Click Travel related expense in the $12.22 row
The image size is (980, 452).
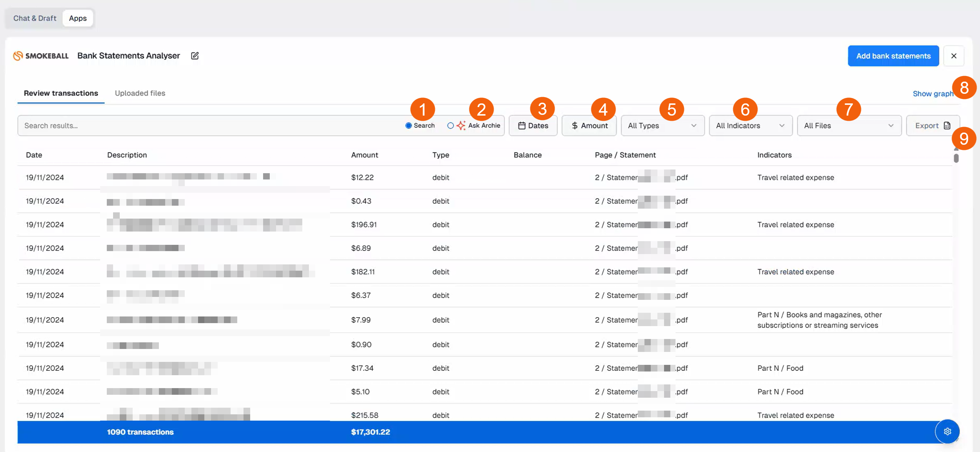796,178
